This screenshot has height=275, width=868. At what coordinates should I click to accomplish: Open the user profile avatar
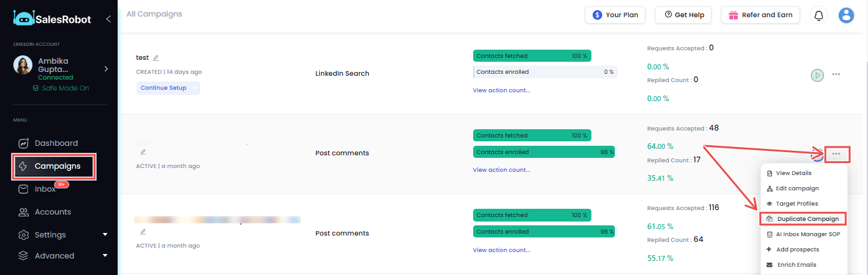coord(846,15)
